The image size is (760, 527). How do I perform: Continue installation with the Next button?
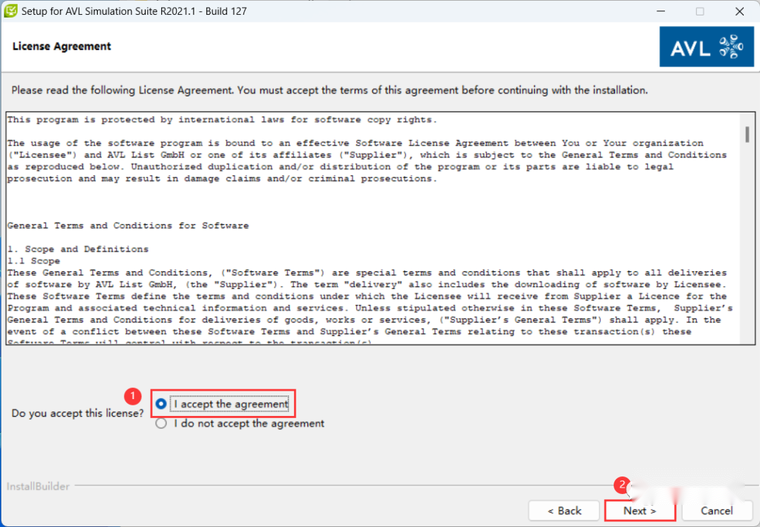click(x=640, y=511)
